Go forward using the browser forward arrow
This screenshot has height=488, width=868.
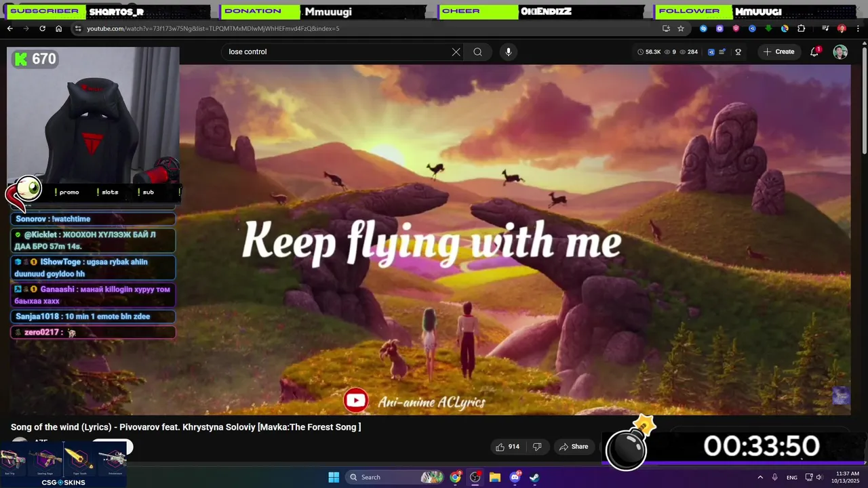click(x=26, y=28)
